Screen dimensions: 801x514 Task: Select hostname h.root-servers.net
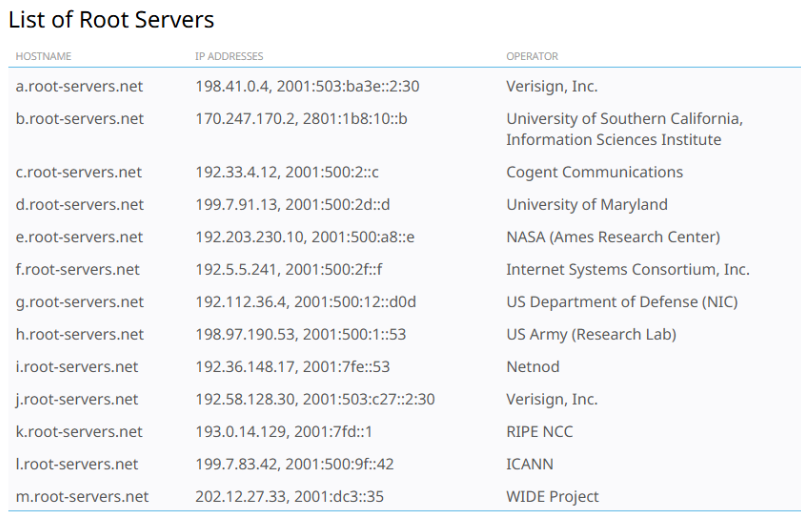(x=80, y=334)
